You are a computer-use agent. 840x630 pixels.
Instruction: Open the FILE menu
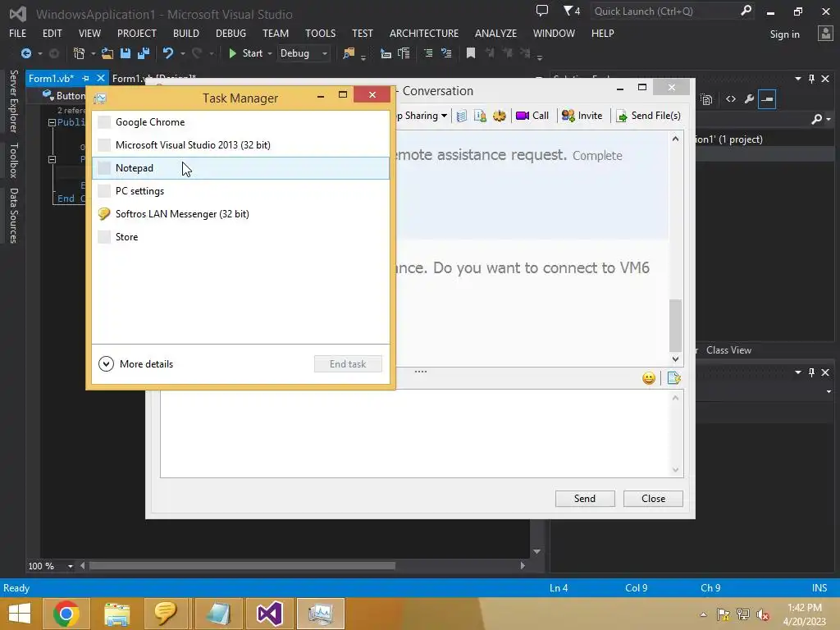click(18, 33)
